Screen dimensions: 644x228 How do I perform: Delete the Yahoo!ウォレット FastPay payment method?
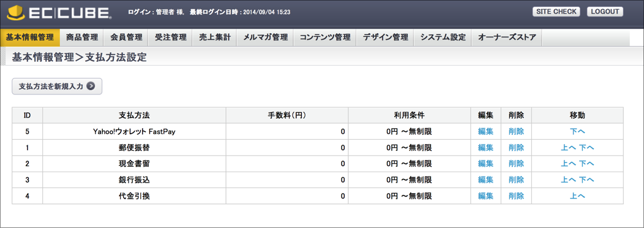(x=516, y=131)
